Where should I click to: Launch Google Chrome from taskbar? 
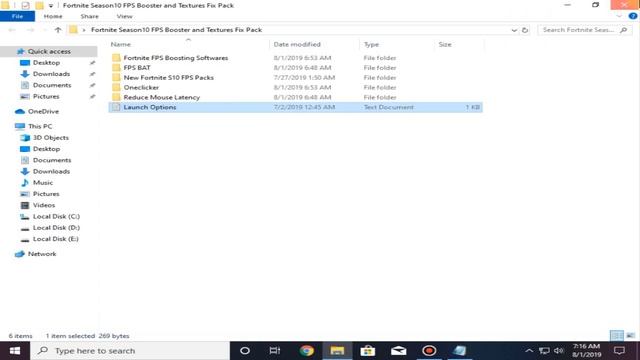pyautogui.click(x=306, y=351)
